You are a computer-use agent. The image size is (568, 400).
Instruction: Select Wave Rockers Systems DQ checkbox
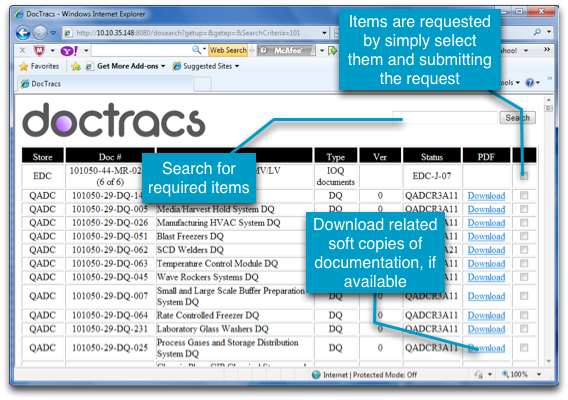[x=524, y=277]
